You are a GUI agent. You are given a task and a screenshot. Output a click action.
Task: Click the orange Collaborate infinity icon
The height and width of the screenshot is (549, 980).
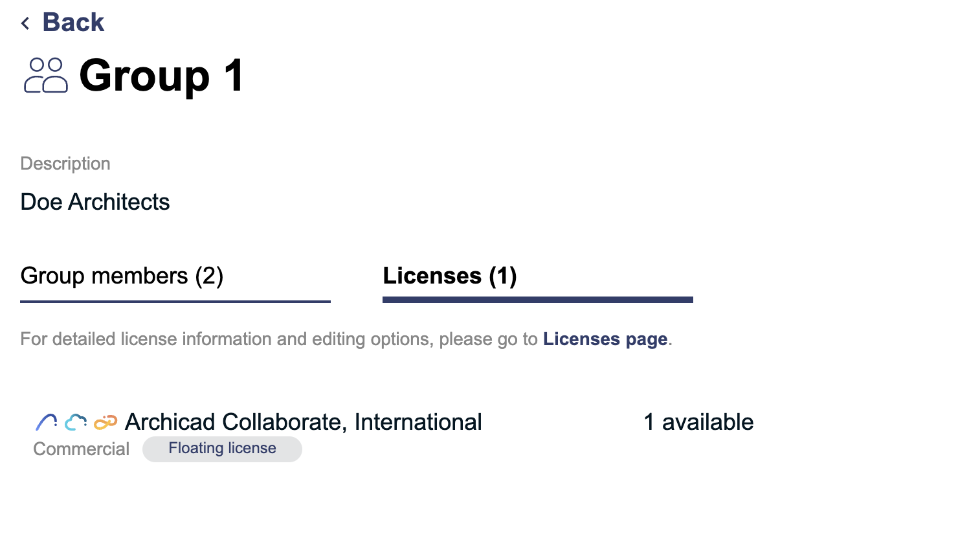(x=106, y=421)
